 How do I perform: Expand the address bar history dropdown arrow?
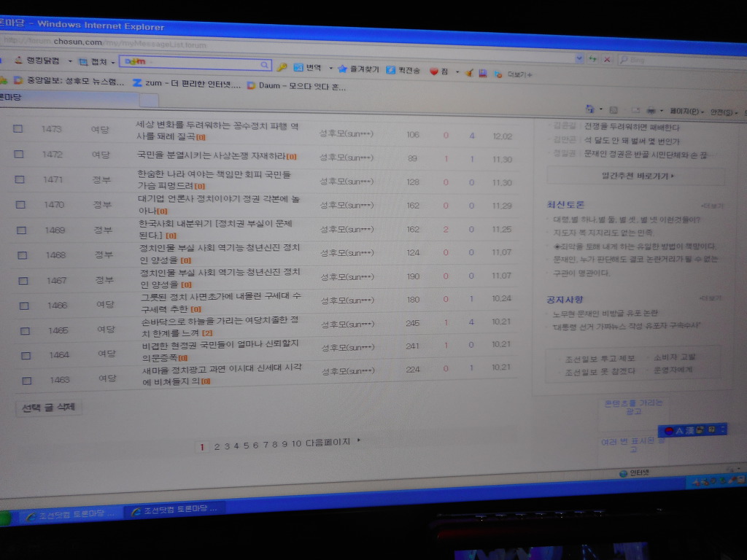tap(579, 58)
